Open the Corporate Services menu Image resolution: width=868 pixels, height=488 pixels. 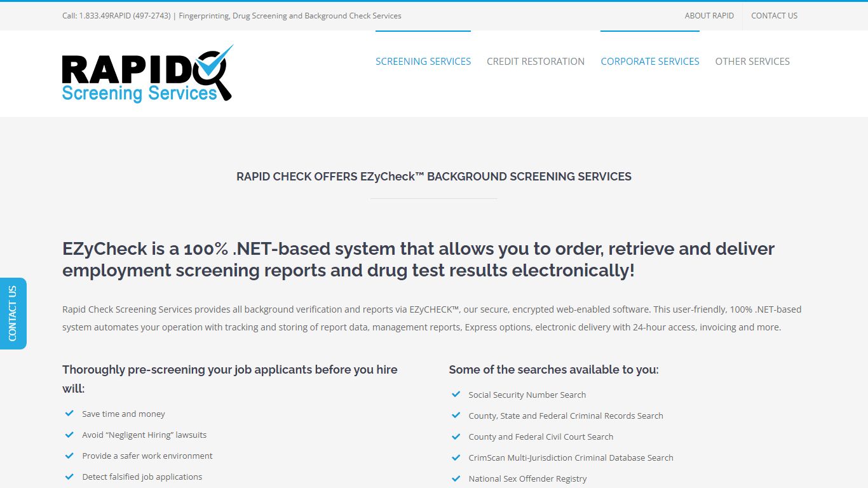point(650,62)
